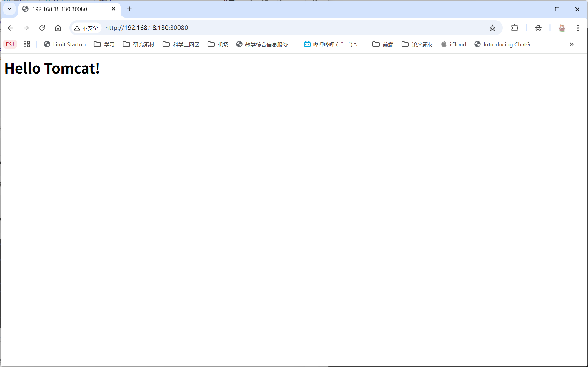Click the URL address bar

coord(265,28)
